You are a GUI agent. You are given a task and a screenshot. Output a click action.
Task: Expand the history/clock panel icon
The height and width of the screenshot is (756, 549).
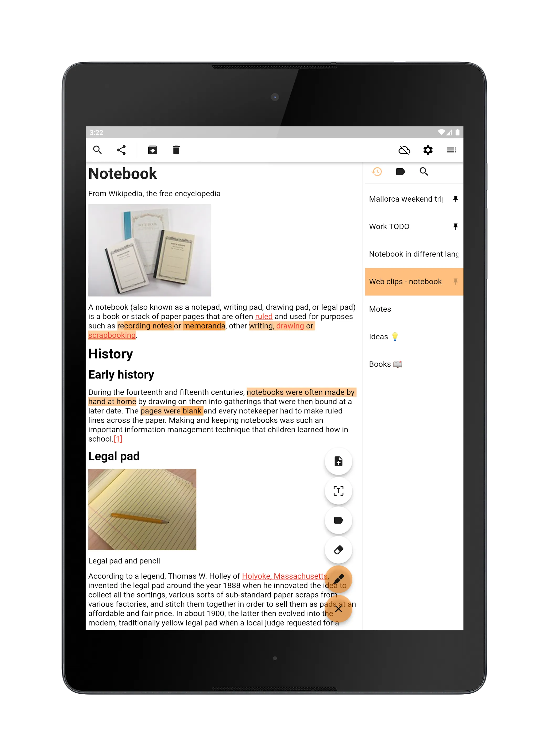pos(377,171)
